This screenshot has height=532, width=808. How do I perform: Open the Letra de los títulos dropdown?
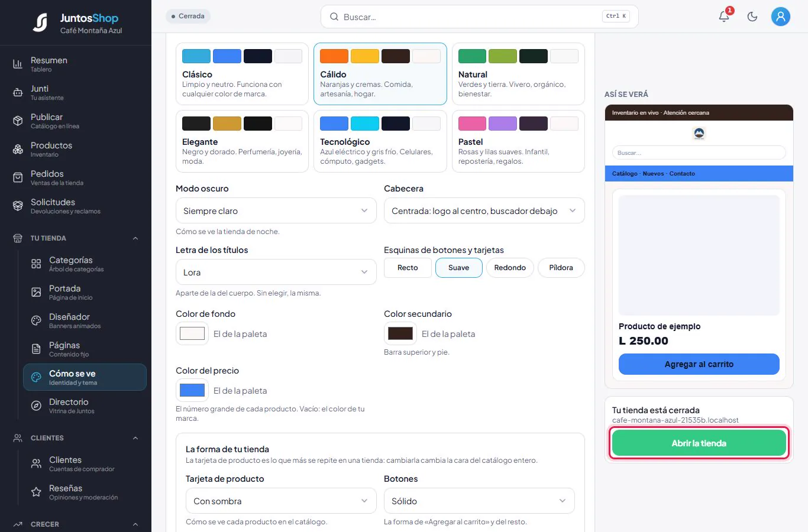click(276, 273)
